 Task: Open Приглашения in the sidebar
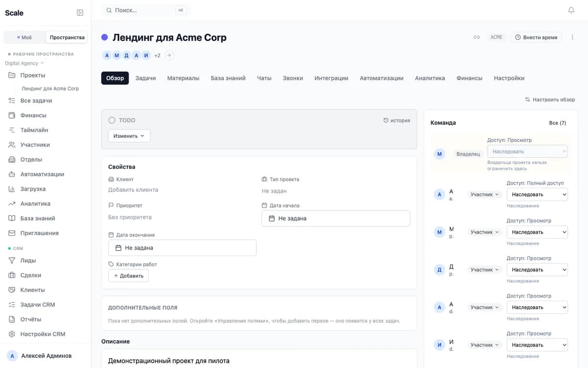click(x=39, y=233)
